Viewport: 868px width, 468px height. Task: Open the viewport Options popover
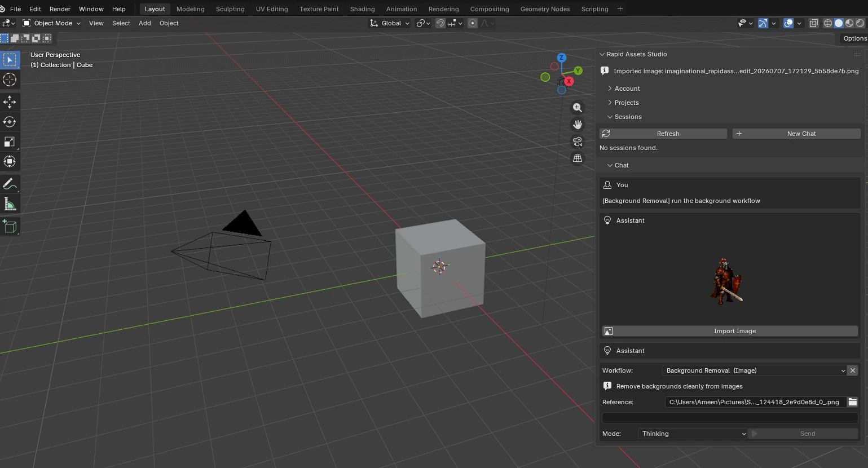pyautogui.click(x=855, y=38)
